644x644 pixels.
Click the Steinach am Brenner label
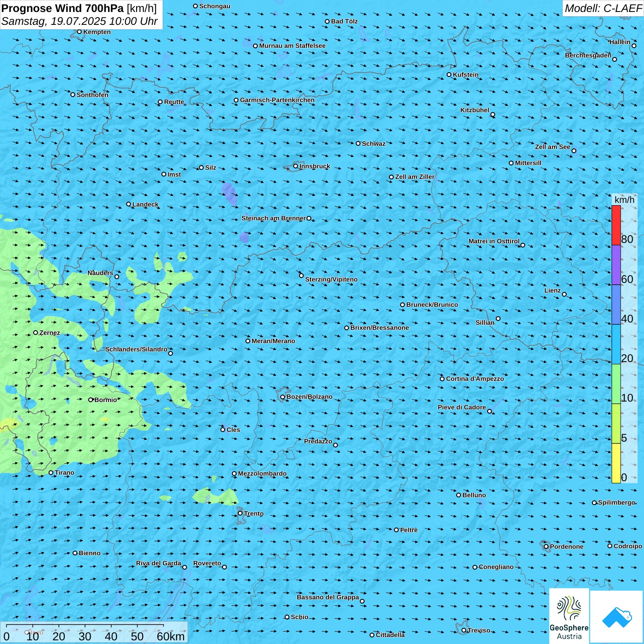[x=274, y=218]
